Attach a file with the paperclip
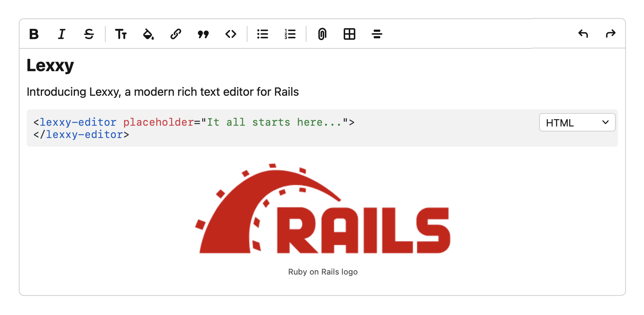Screen dimensions: 644x315 pyautogui.click(x=322, y=34)
